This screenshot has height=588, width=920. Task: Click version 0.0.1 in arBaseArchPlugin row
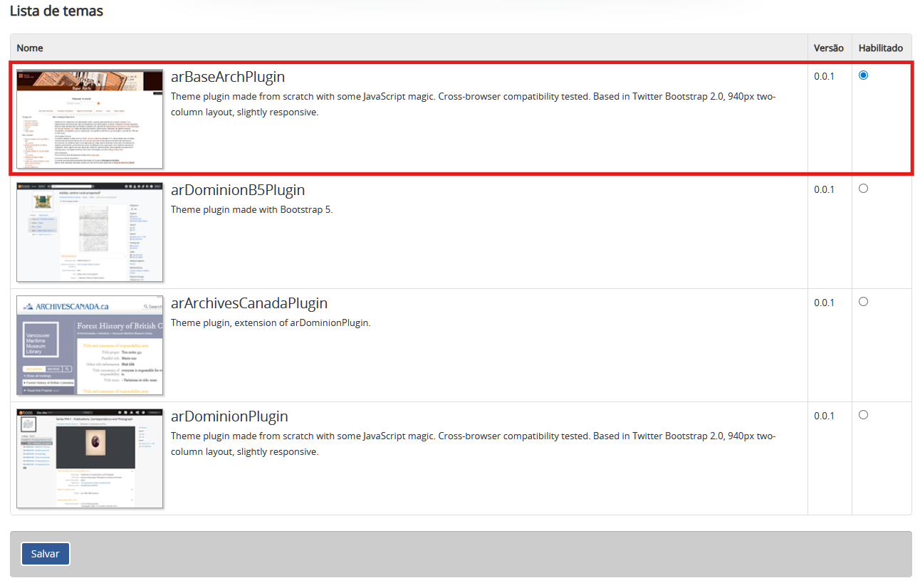click(824, 76)
